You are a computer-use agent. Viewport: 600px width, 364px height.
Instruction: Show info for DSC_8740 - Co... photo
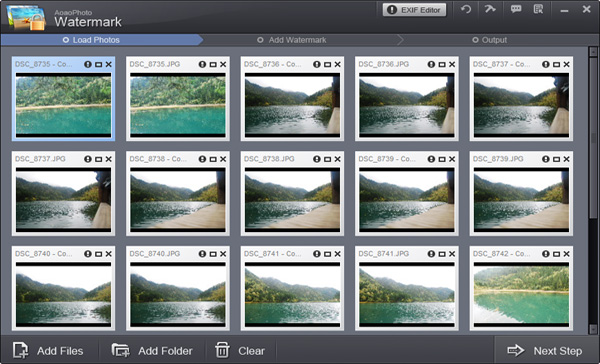[x=88, y=254]
